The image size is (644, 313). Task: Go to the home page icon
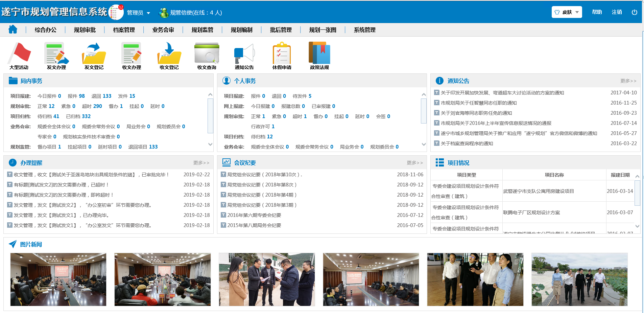click(x=13, y=30)
